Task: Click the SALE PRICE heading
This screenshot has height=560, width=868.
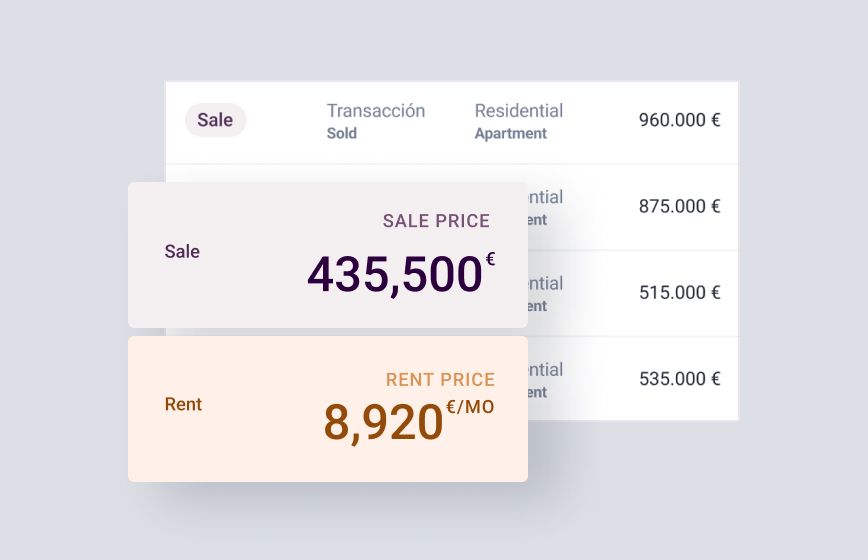Action: tap(436, 221)
